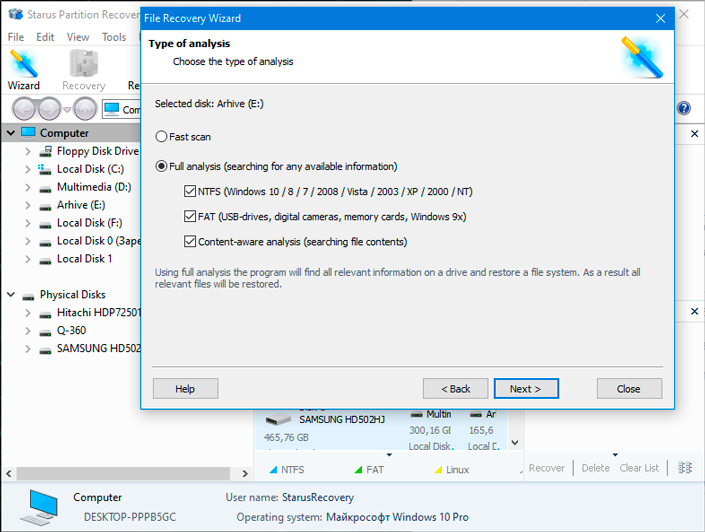This screenshot has height=532, width=705.
Task: Expand Arhive (E:) tree node
Action: 28,205
